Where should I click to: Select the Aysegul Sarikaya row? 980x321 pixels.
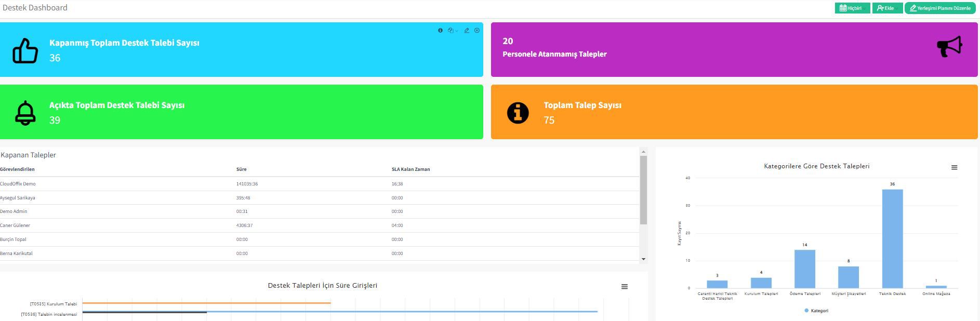coord(320,198)
